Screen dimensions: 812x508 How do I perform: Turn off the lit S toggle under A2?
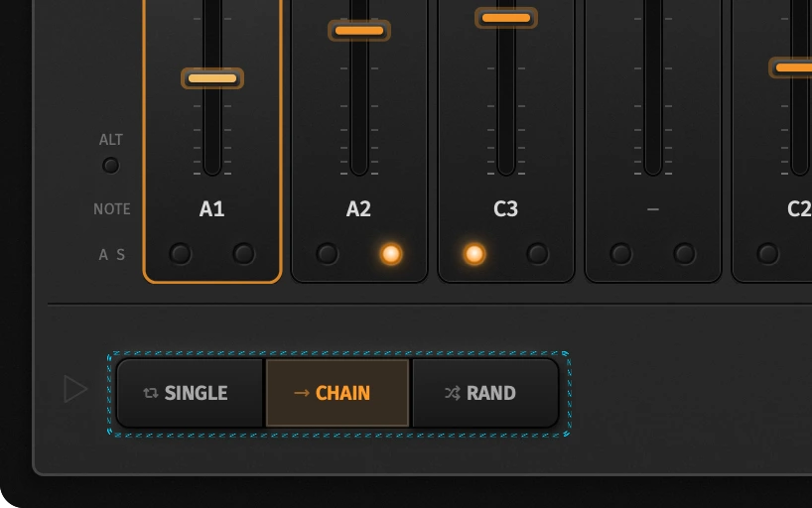pyautogui.click(x=391, y=254)
